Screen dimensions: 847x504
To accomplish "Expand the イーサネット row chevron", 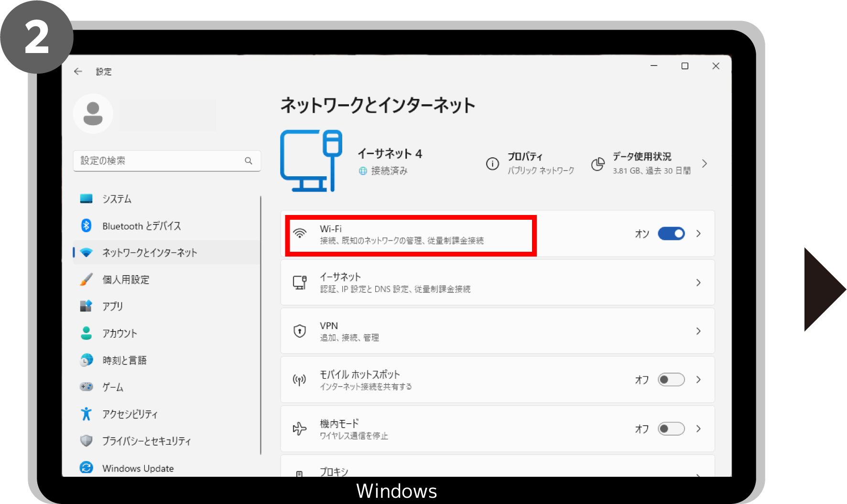I will (x=698, y=283).
